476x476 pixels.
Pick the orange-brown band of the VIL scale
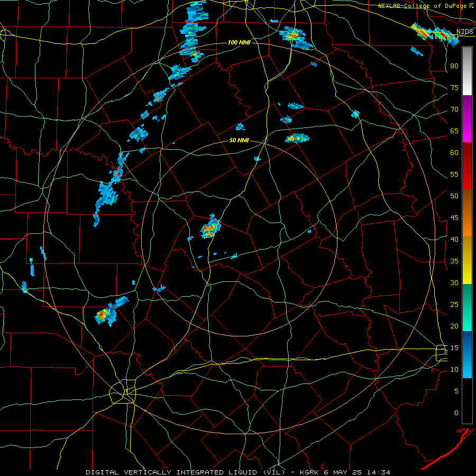pyautogui.click(x=467, y=213)
